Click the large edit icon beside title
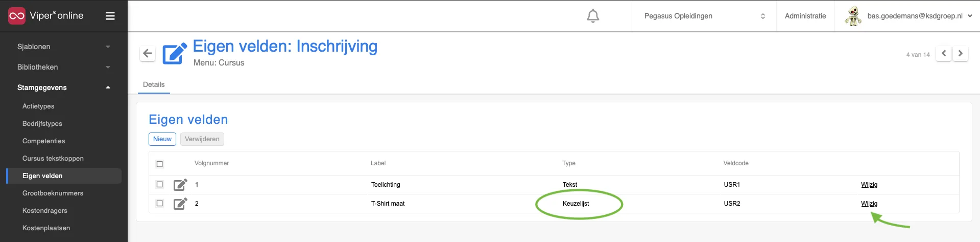The height and width of the screenshot is (242, 980). [175, 53]
